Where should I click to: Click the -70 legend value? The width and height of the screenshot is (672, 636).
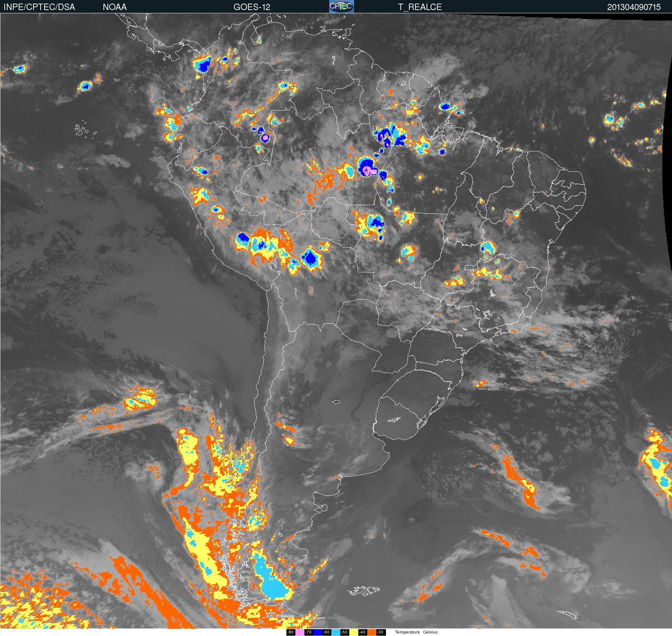point(308,632)
